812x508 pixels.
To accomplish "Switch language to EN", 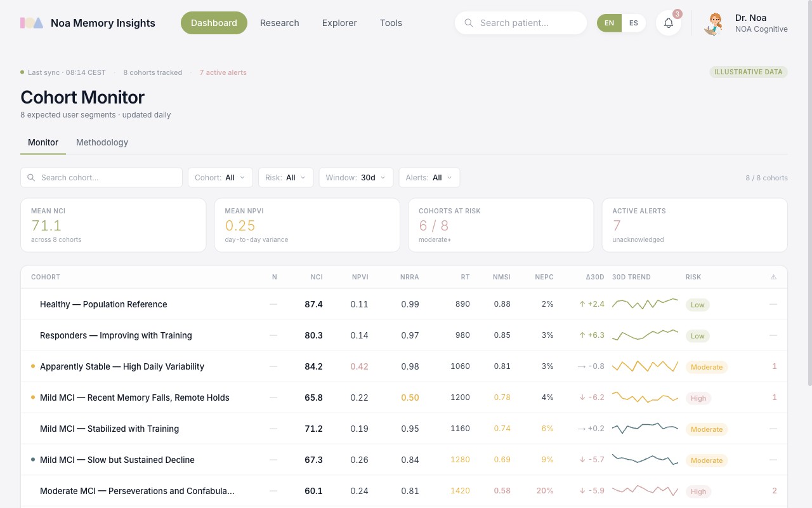I will pyautogui.click(x=609, y=23).
